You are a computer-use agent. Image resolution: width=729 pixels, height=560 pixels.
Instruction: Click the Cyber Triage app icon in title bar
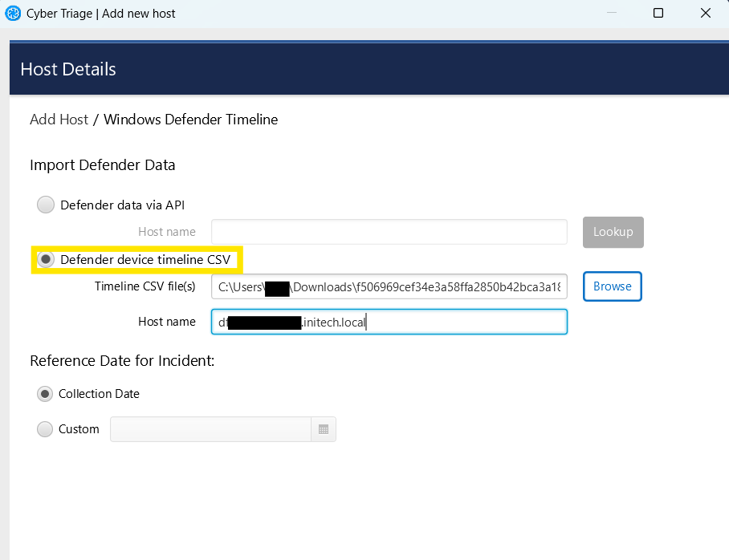[x=13, y=13]
